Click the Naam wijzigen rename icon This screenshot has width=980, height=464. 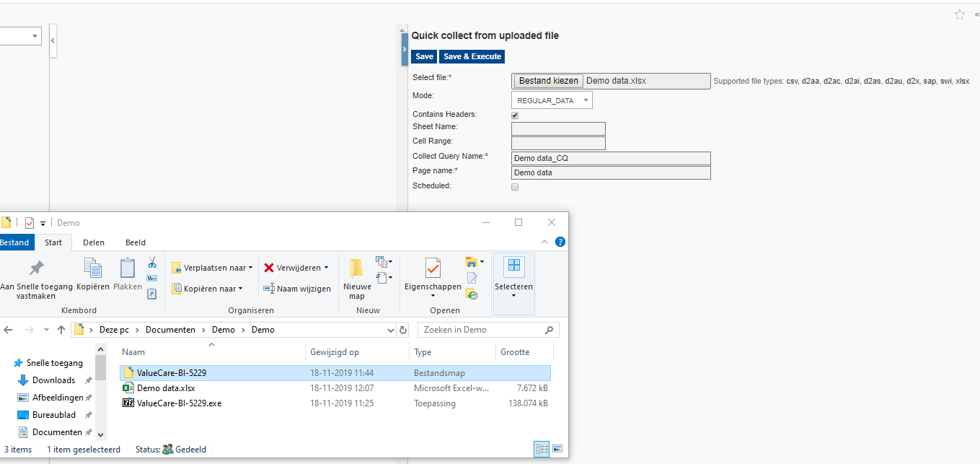[x=269, y=289]
